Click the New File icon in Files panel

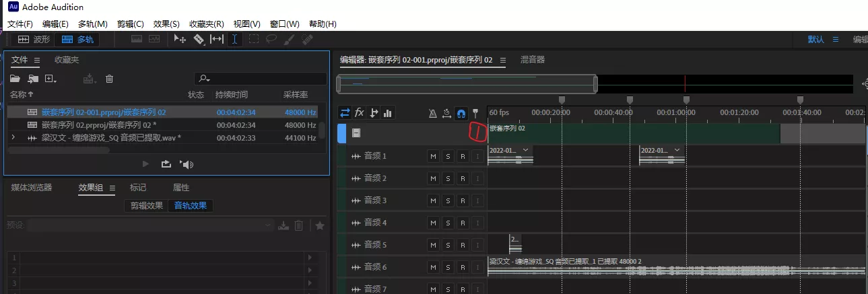point(51,79)
